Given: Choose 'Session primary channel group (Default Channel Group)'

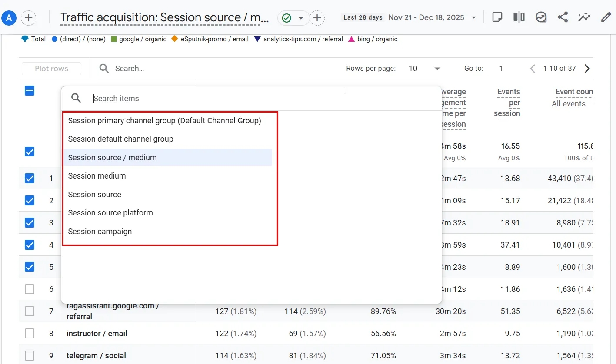Looking at the screenshot, I should coord(165,121).
